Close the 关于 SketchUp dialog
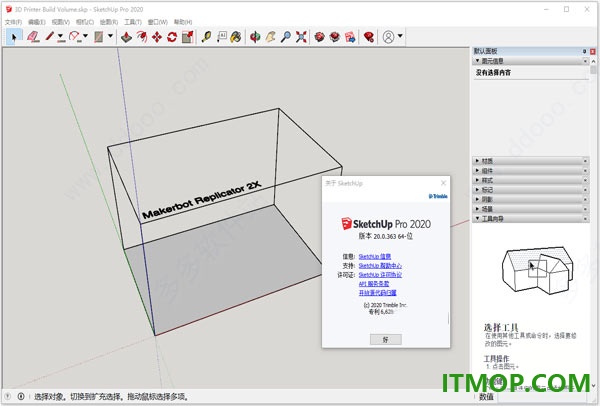The width and height of the screenshot is (600, 406). point(443,183)
